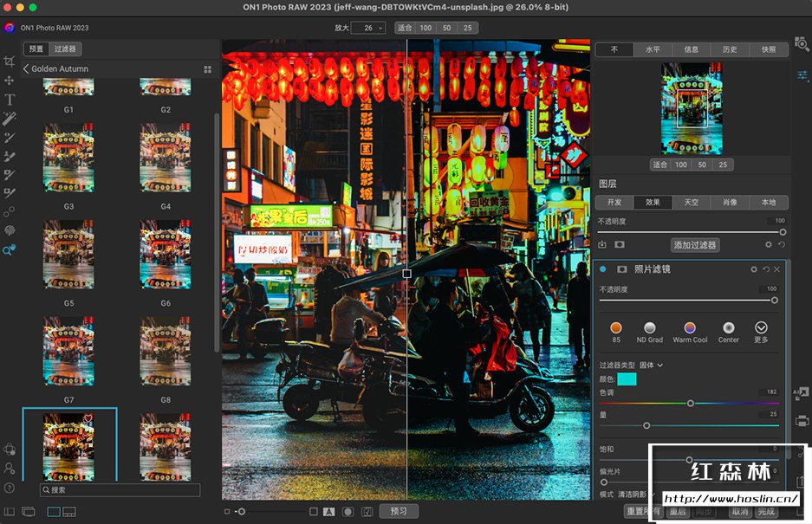Open the settings gear in the filter panel
This screenshot has height=524, width=812.
754,269
